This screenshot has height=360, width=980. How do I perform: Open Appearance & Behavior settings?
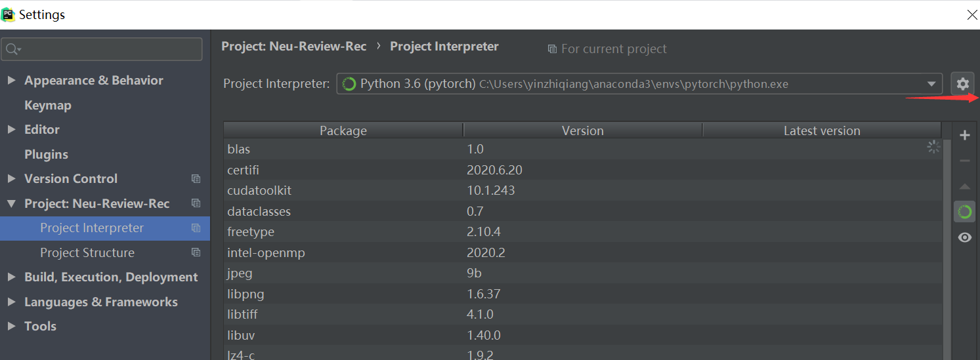click(x=94, y=80)
